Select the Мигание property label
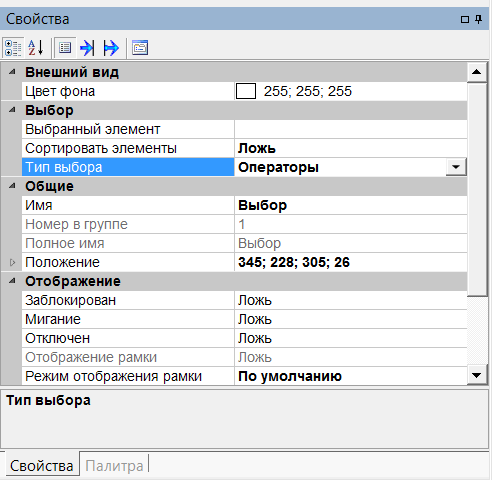The image size is (493, 480). tap(128, 319)
